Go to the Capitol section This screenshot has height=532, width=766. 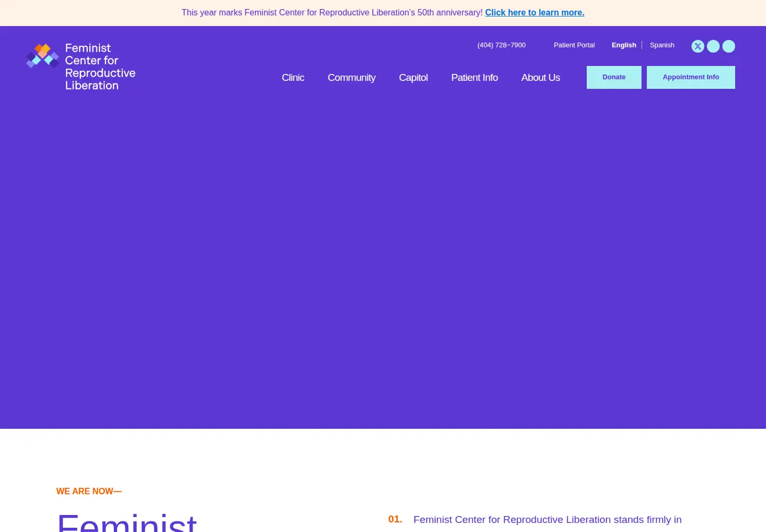pos(413,78)
